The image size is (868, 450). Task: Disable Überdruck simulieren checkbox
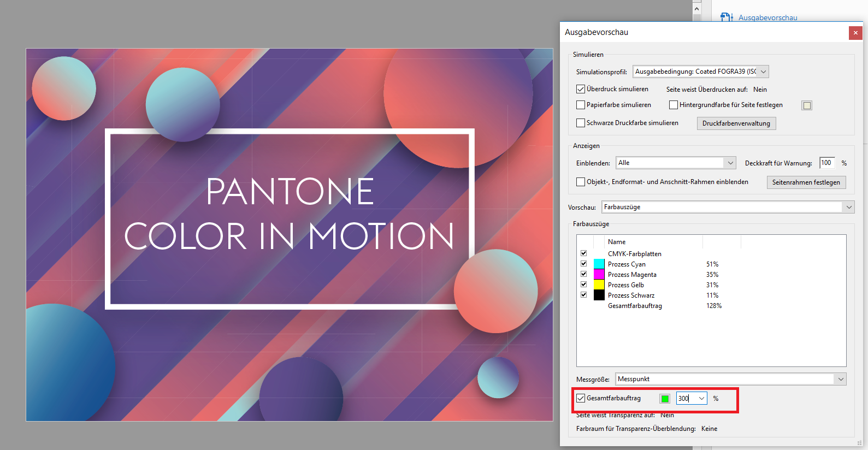(x=581, y=89)
